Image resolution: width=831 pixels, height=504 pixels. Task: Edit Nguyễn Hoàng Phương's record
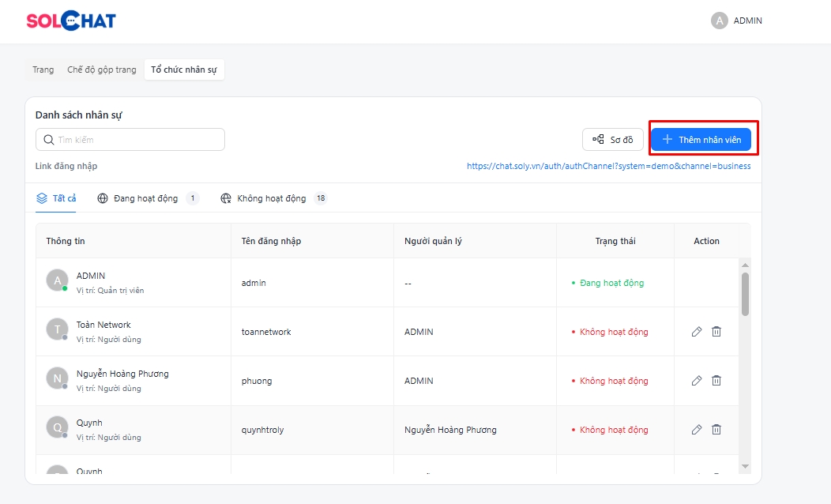coord(697,381)
